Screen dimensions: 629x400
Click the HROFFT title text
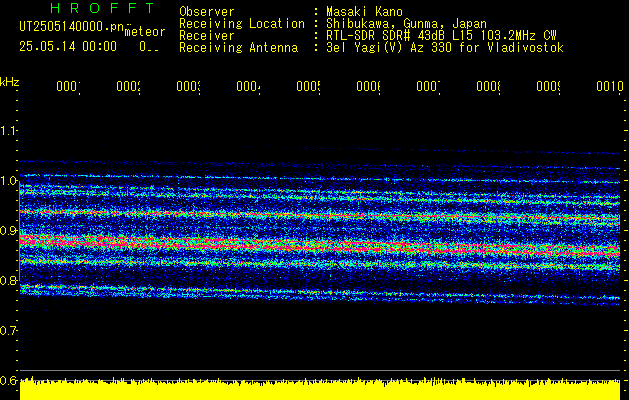(x=103, y=8)
